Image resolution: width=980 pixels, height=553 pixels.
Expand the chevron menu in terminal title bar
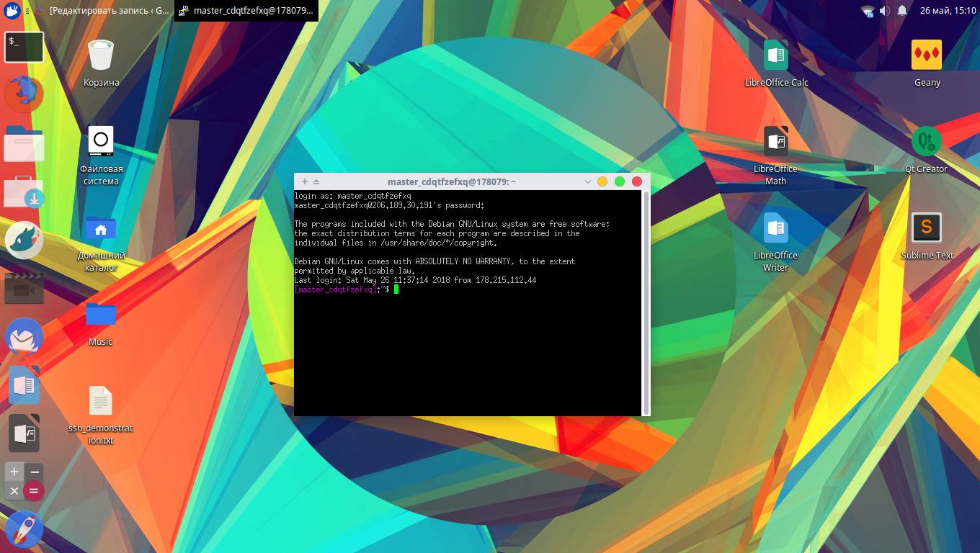588,181
